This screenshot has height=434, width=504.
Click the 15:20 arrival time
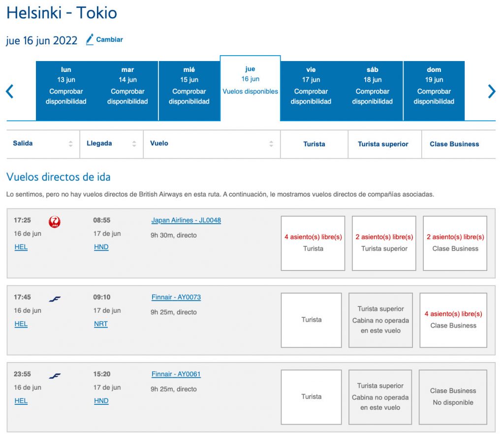(x=102, y=374)
